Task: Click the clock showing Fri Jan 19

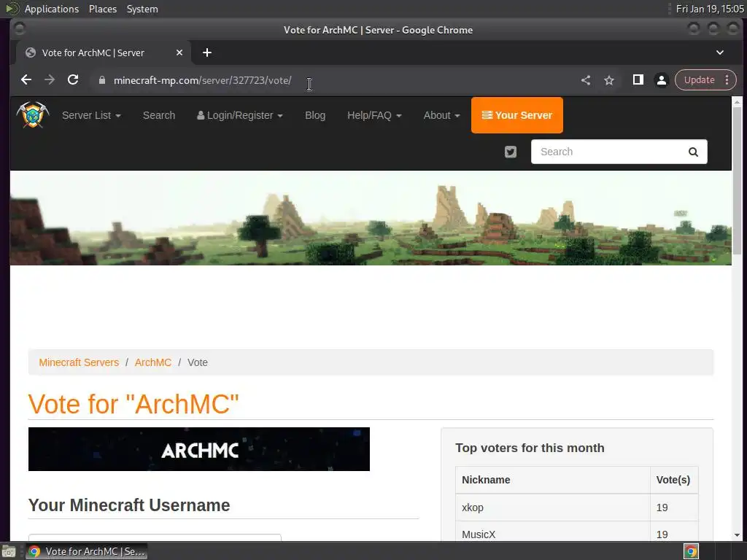Action: pyautogui.click(x=710, y=9)
